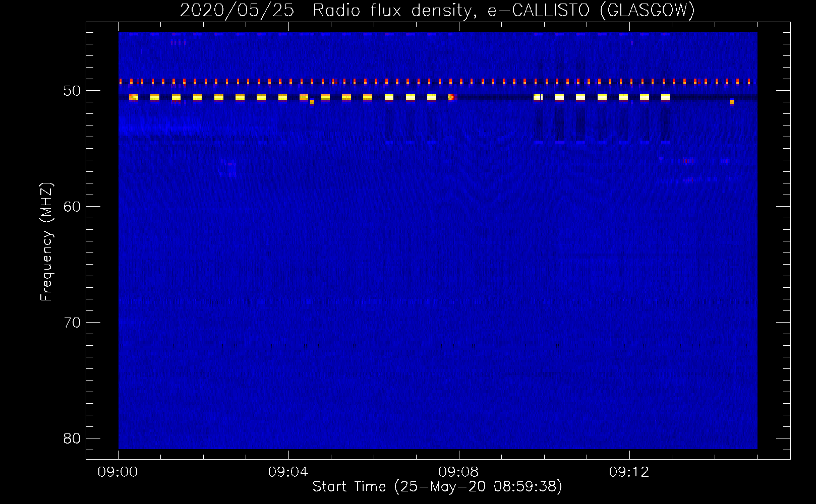Viewport: 816px width, 504px height.
Task: Click the '09:08' time tick label
Action: (458, 472)
